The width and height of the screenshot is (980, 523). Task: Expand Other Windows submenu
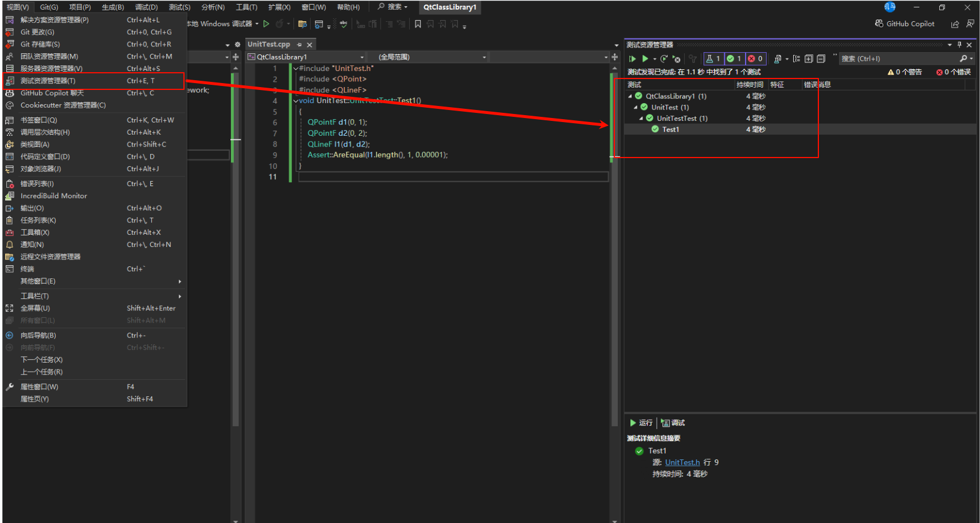point(95,281)
